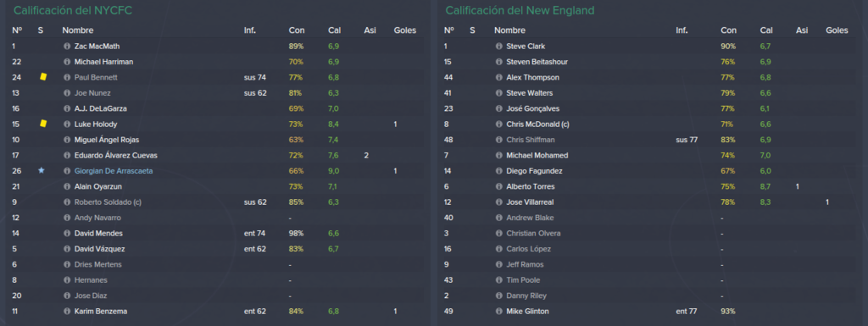Sort NYCFC table by Cal column
This screenshot has width=868, height=326.
click(334, 30)
